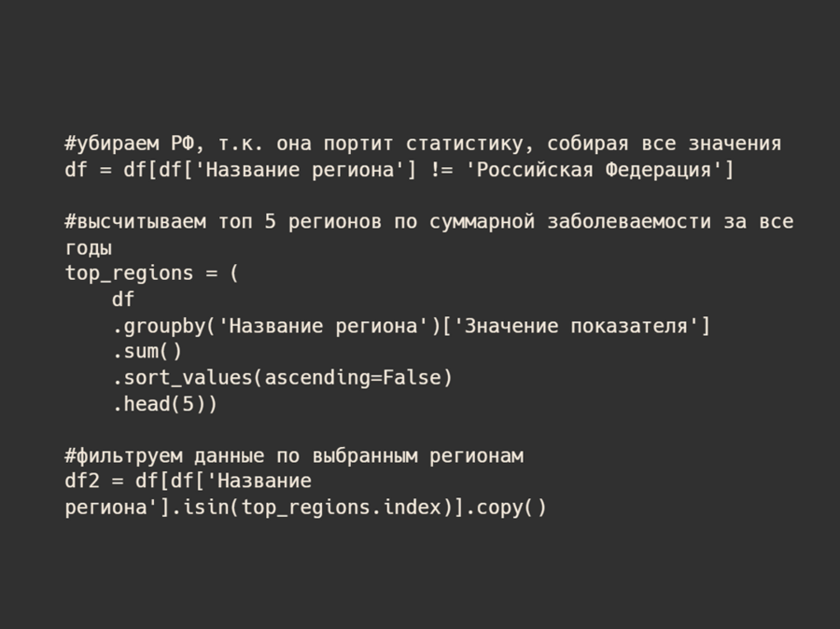Click the comment starting with '#фильтруем данные'
Viewport: 840px width, 629px height.
(x=294, y=456)
